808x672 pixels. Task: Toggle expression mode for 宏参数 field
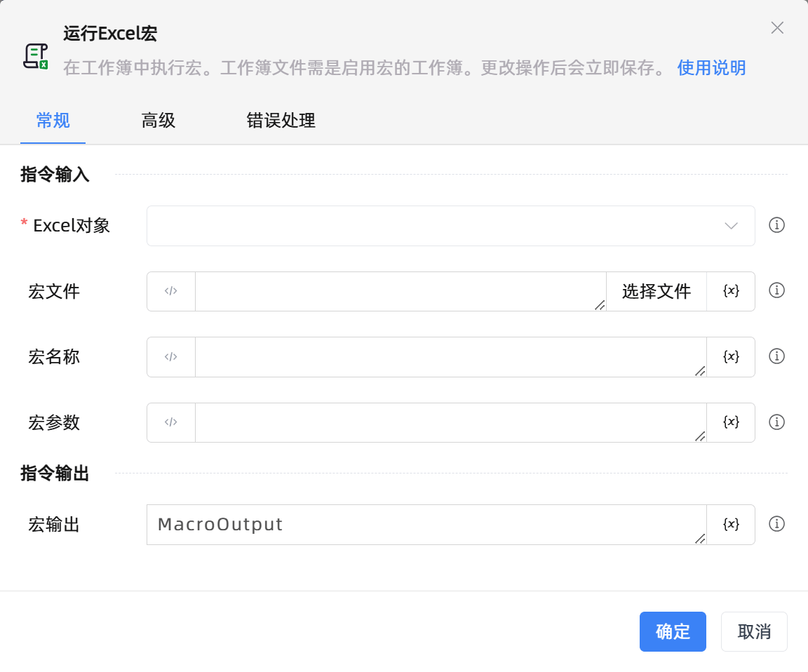(171, 422)
